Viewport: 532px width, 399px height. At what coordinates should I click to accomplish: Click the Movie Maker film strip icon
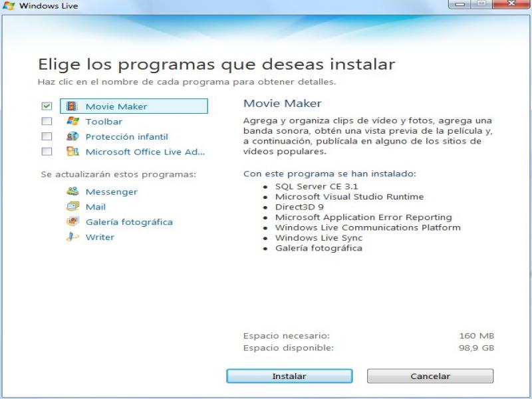[72, 106]
